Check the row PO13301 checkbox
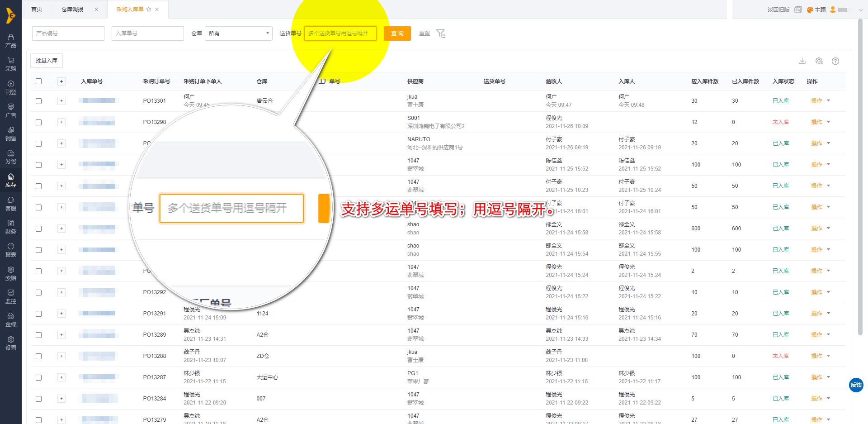The width and height of the screenshot is (868, 424). (38, 101)
